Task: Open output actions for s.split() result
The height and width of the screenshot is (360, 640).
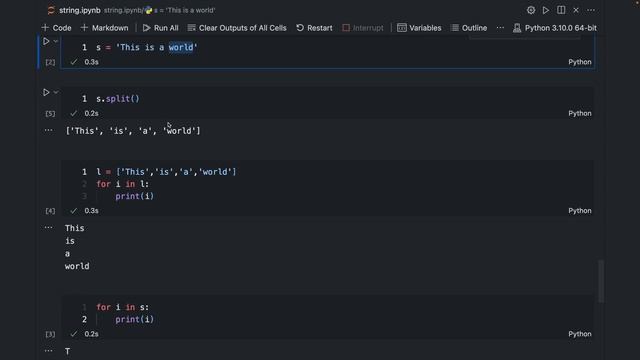Action: [49, 130]
